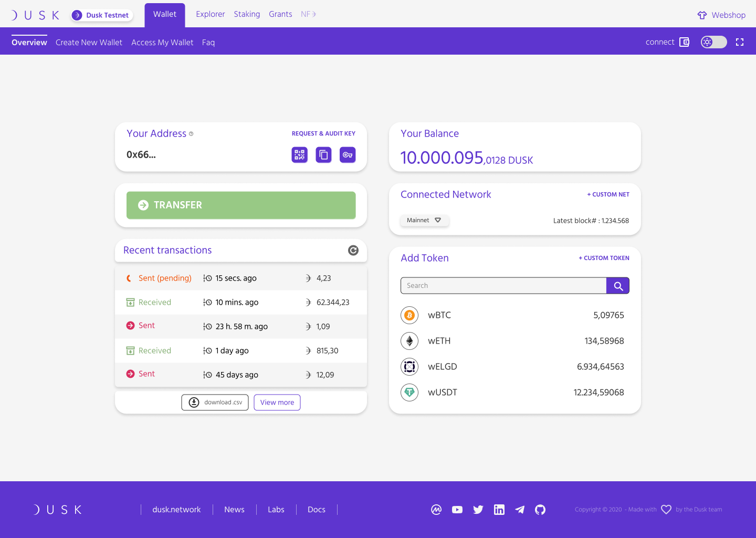The width and height of the screenshot is (756, 538).
Task: Open the Telegram footer icon
Action: coord(520,510)
